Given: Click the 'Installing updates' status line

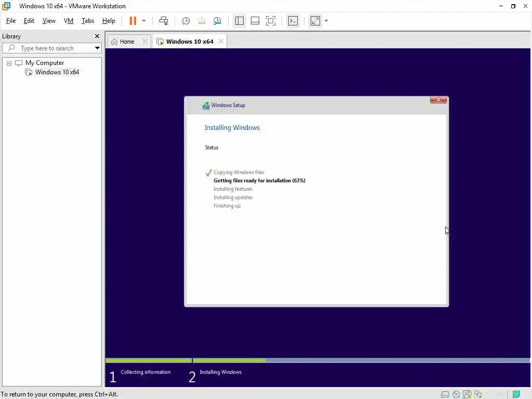Looking at the screenshot, I should click(x=233, y=197).
